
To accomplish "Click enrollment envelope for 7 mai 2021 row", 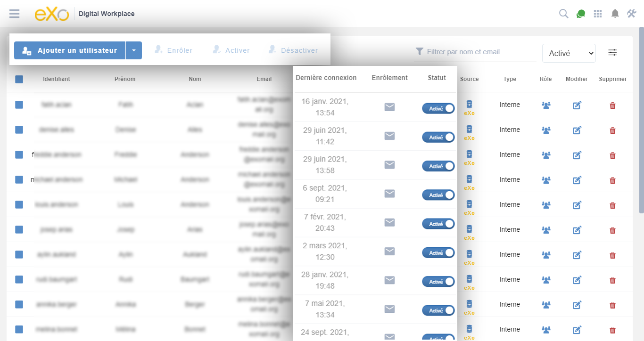I will tap(389, 309).
